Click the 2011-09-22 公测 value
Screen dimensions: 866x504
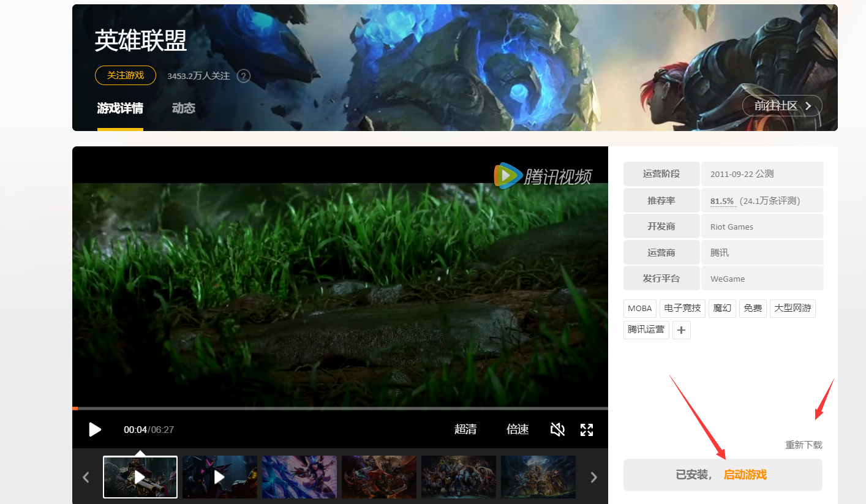(742, 174)
